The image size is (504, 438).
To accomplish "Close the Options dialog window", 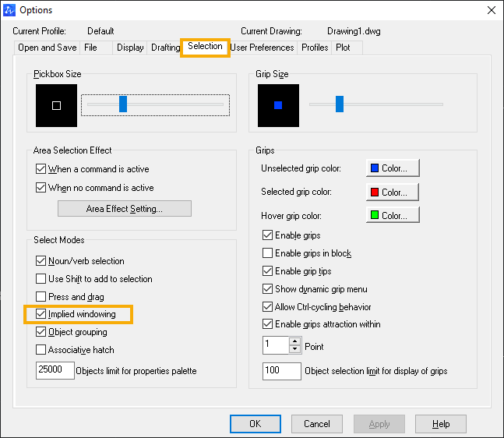I will 491,10.
